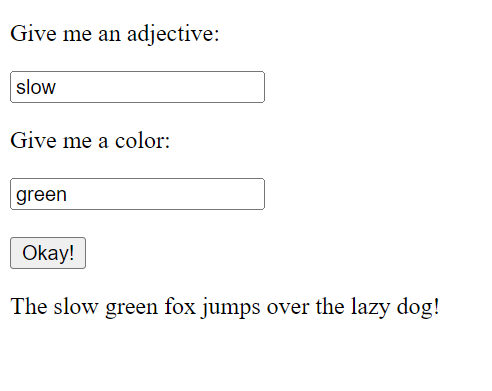This screenshot has height=391, width=492.
Task: Click the word 'jumps' in the output text
Action: click(x=231, y=307)
